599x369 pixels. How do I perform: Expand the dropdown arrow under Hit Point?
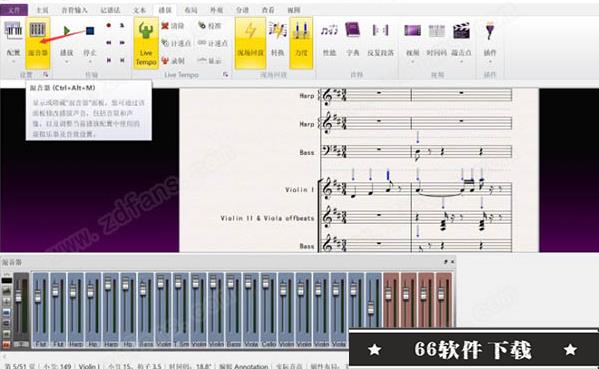(461, 61)
